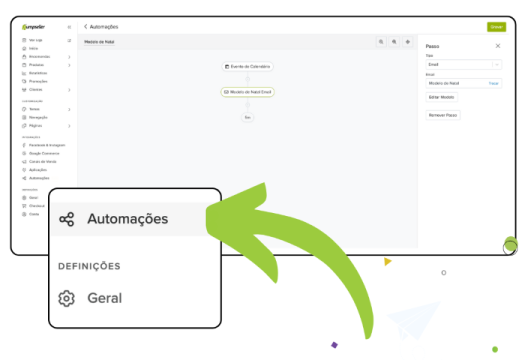Click the Editar Modelo button
This screenshot has width=525, height=360.
pos(442,97)
